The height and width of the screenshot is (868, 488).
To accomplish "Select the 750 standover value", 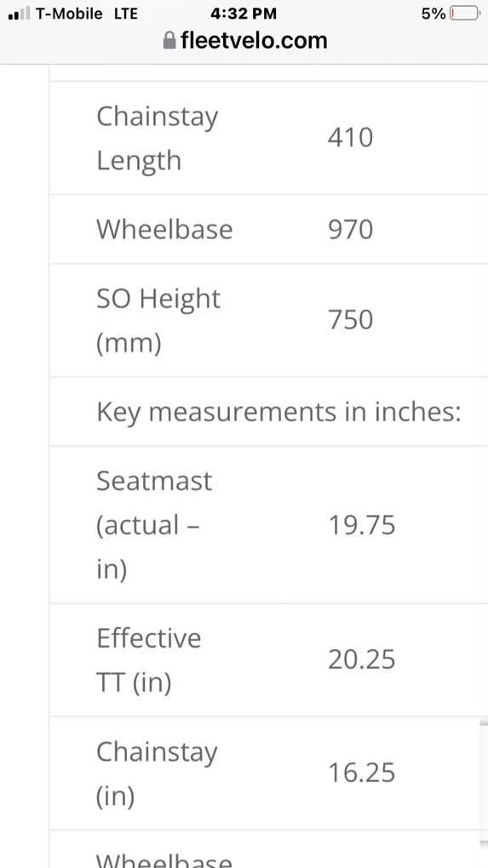I will [350, 320].
